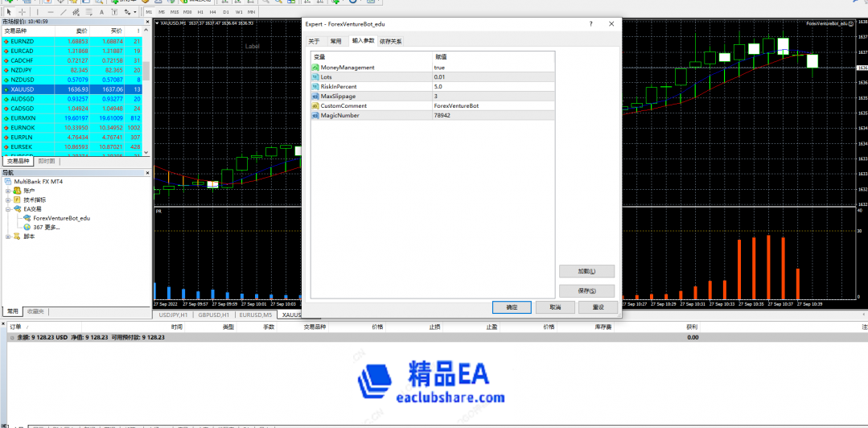Viewport: 868px width, 428px height.
Task: Open the arrows tool dropdown arrow
Action: [x=135, y=11]
